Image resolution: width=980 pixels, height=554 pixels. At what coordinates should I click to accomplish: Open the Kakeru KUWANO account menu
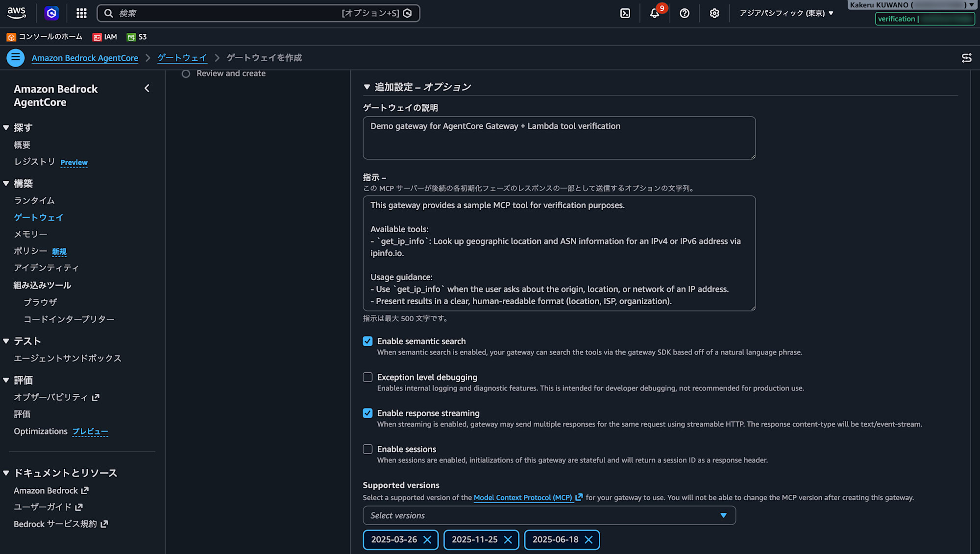coord(912,5)
